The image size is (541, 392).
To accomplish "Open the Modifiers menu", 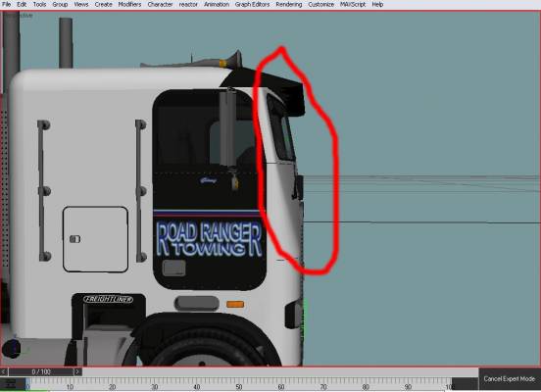I will click(x=129, y=5).
